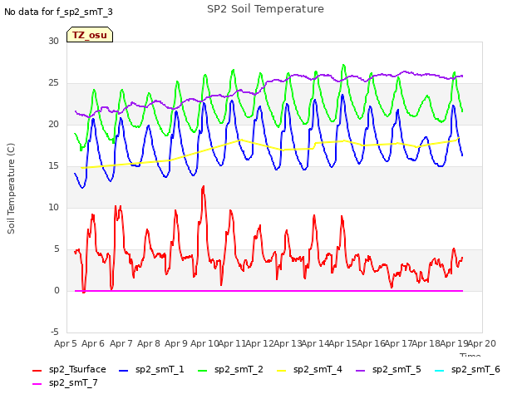The image size is (532, 399).
Task: Click the 'No data for f_sp2_smT_3' message
Action: point(58,12)
